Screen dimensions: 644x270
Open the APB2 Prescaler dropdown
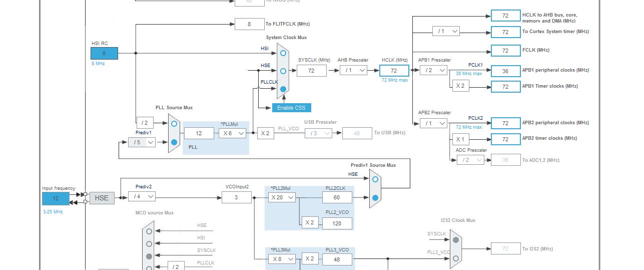pos(433,123)
